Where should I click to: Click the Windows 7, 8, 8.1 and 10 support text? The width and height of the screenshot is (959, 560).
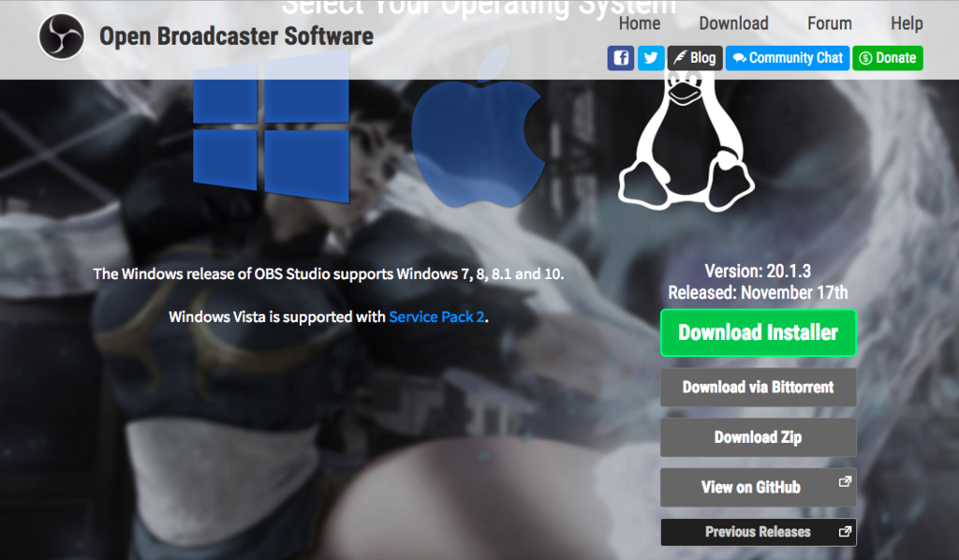329,273
